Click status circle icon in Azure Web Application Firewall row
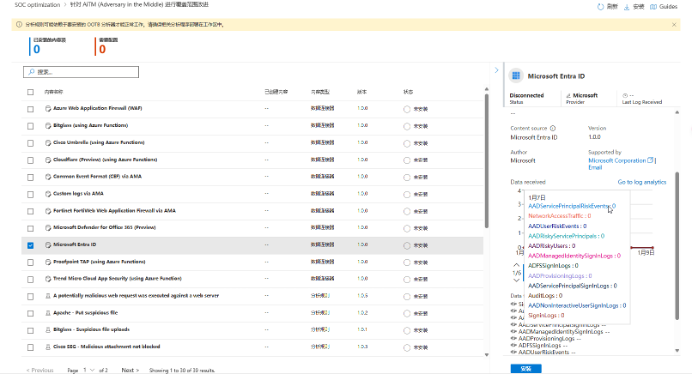Image resolution: width=695 pixels, height=375 pixels. (x=407, y=109)
